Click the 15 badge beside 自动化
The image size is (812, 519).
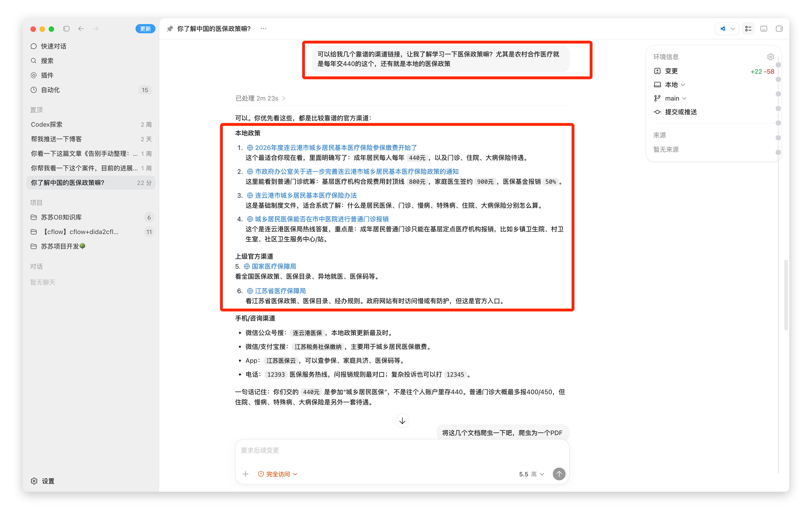click(x=145, y=90)
